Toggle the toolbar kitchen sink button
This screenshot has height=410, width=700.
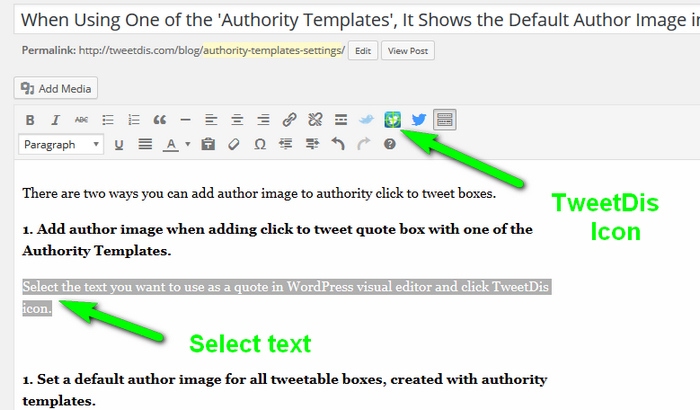(445, 120)
